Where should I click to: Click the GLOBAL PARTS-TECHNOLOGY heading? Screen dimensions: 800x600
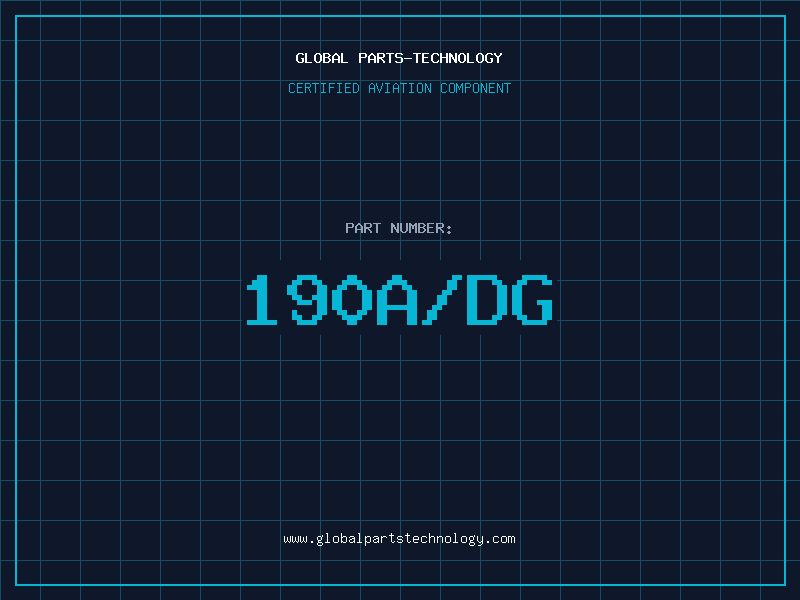tap(399, 58)
